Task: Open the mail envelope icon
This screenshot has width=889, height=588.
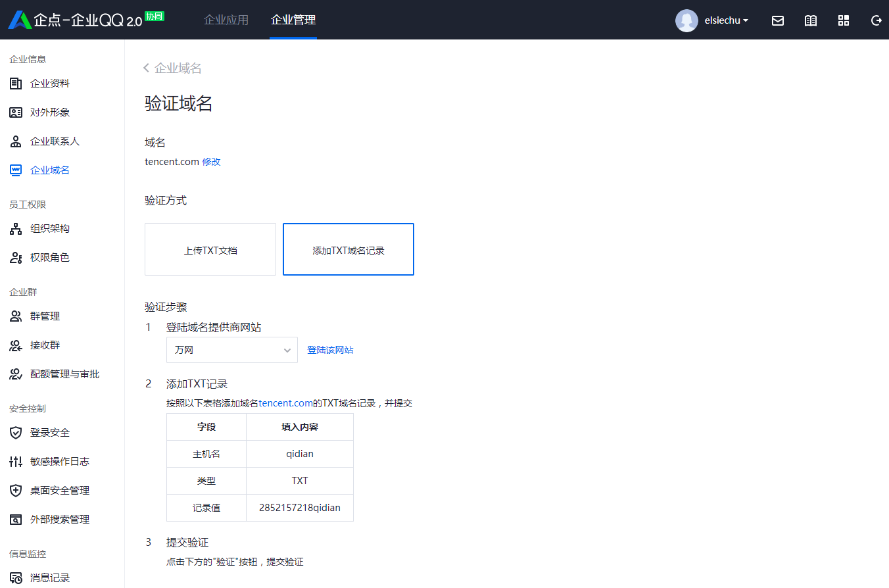Action: tap(778, 20)
